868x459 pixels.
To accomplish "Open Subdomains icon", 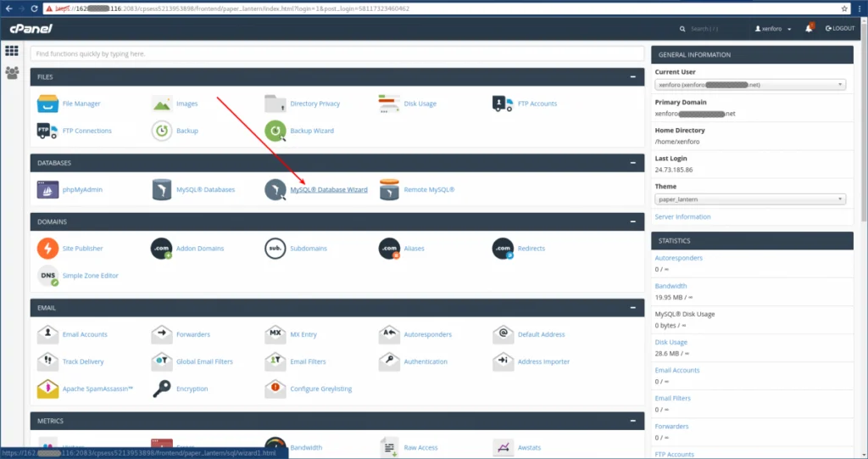I will pyautogui.click(x=275, y=249).
